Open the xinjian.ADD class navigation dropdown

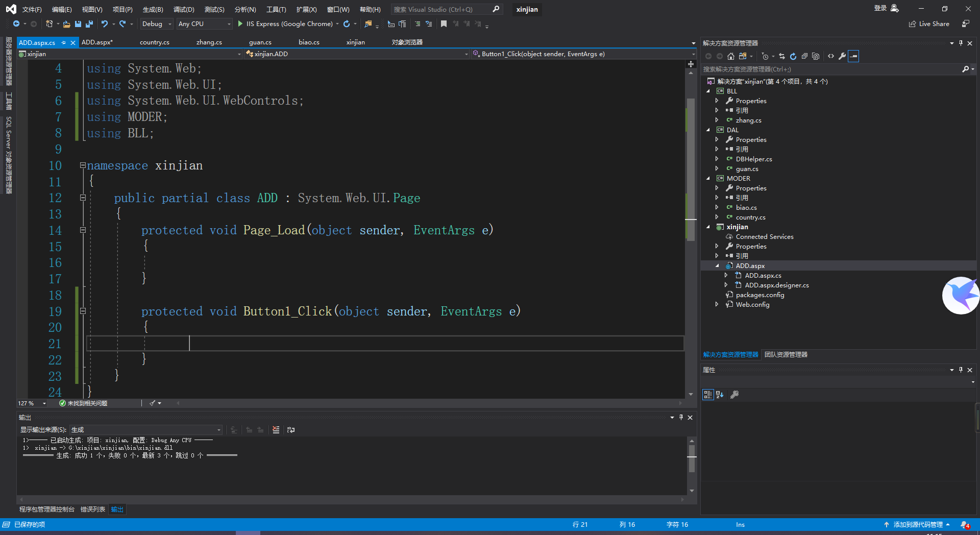coord(357,54)
